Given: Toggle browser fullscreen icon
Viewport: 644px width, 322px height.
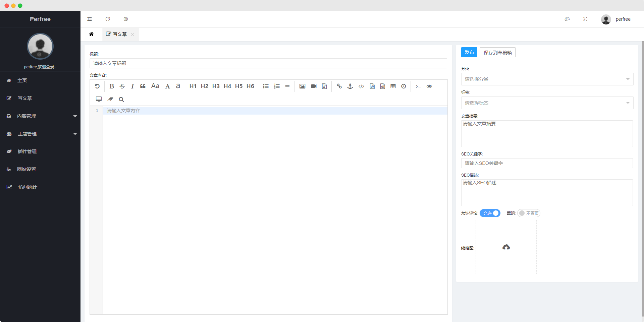Looking at the screenshot, I should (585, 19).
